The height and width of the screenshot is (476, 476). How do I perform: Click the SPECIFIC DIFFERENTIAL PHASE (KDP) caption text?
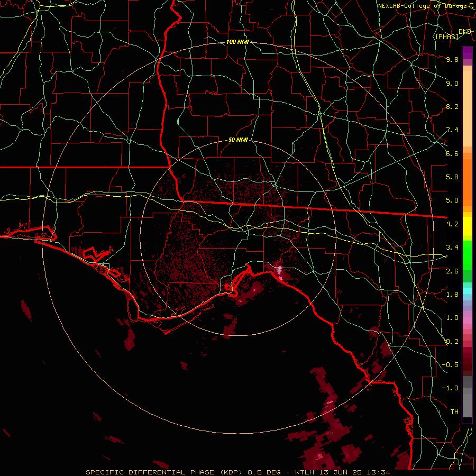point(164,472)
